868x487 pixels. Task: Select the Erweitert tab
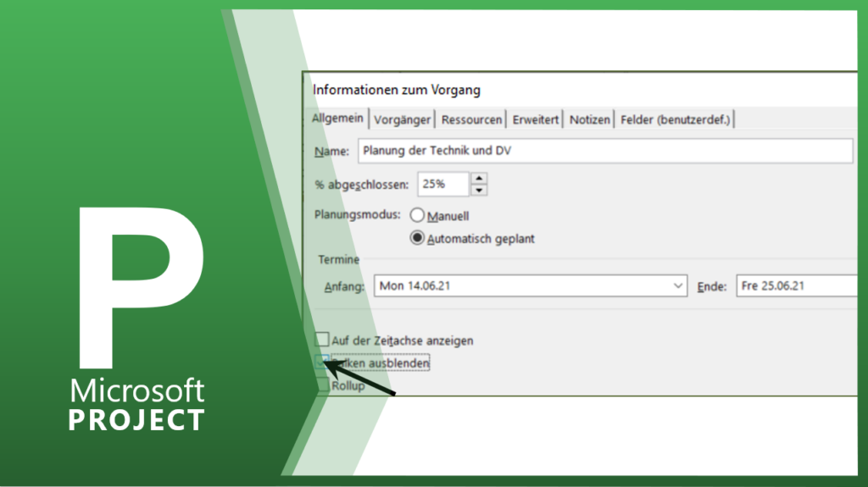[x=535, y=119]
